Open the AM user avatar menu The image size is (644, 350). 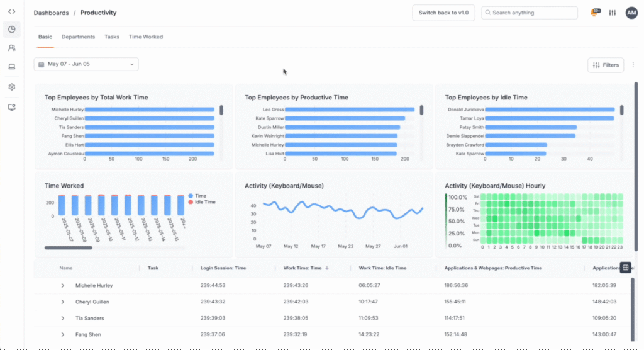click(x=631, y=13)
